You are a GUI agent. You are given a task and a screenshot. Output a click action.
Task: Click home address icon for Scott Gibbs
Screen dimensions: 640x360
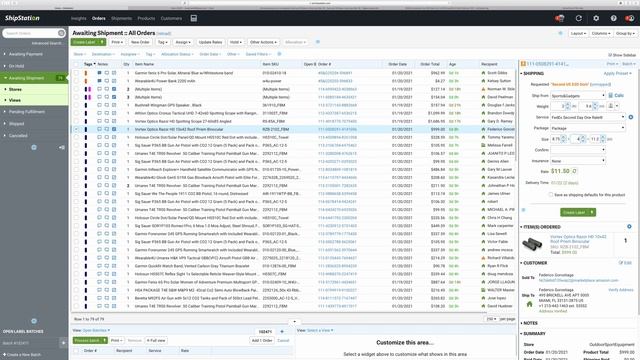coord(483,73)
